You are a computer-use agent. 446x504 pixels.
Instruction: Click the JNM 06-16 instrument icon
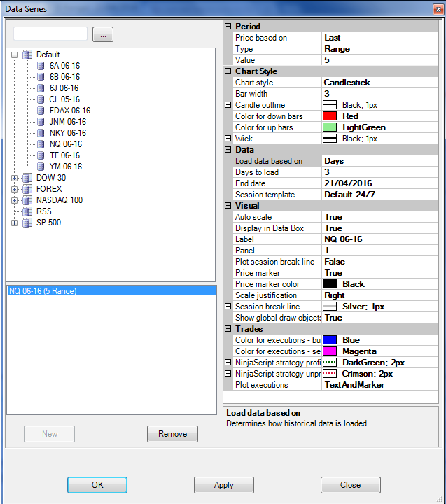pyautogui.click(x=41, y=122)
